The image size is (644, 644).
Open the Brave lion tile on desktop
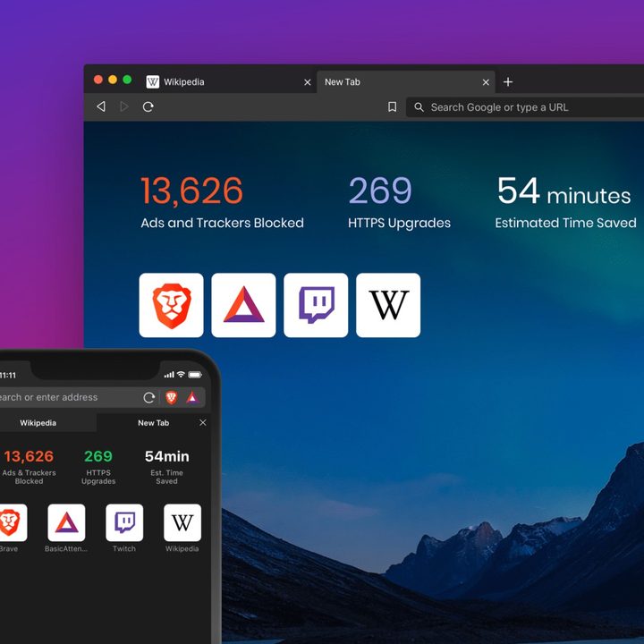[171, 305]
